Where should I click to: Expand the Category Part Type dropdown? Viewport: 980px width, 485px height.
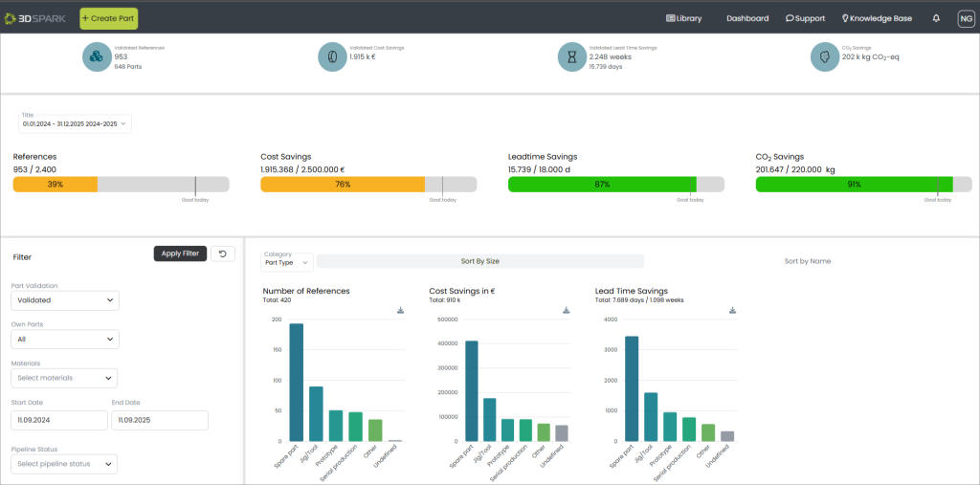pos(287,261)
